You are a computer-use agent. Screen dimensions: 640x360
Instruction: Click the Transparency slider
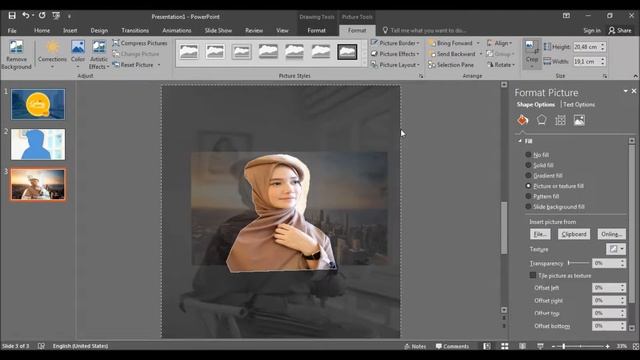coord(579,263)
